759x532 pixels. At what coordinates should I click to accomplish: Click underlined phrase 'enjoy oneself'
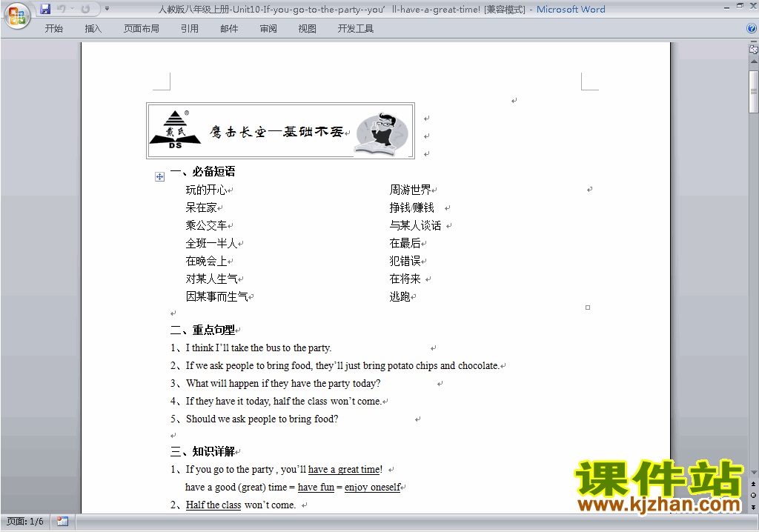[373, 488]
